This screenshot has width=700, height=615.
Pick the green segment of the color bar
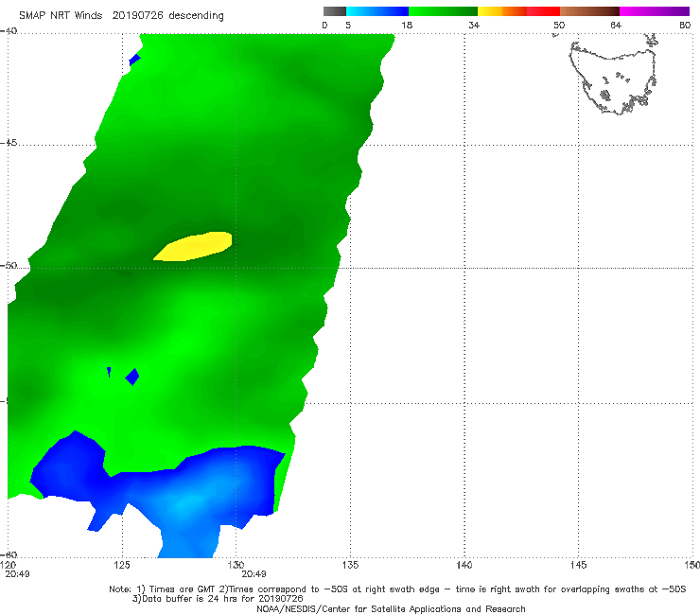click(x=443, y=11)
